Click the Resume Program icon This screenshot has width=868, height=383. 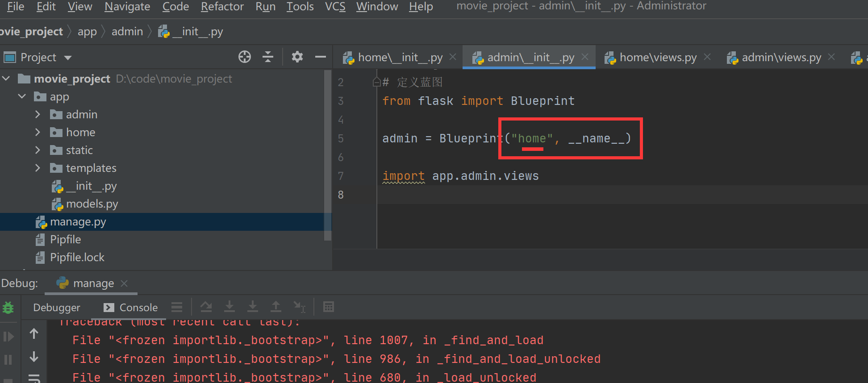coord(8,336)
